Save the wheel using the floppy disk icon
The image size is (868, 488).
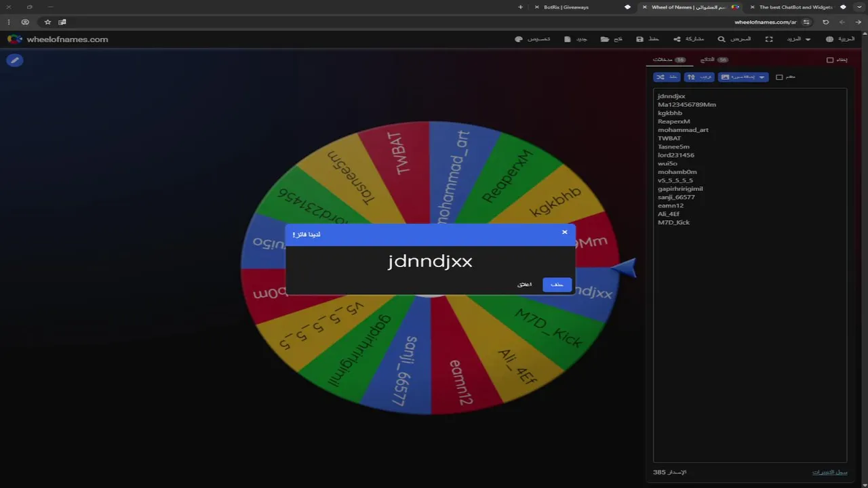point(639,39)
